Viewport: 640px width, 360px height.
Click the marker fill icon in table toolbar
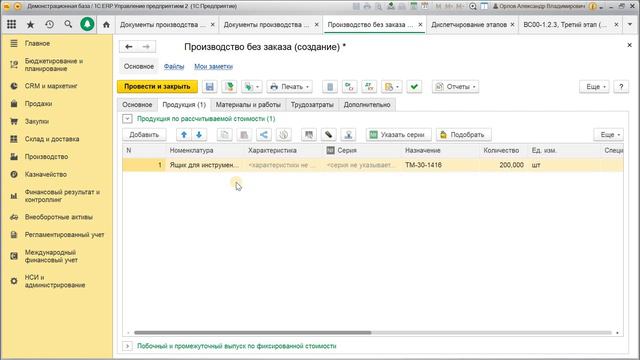pyautogui.click(x=329, y=135)
